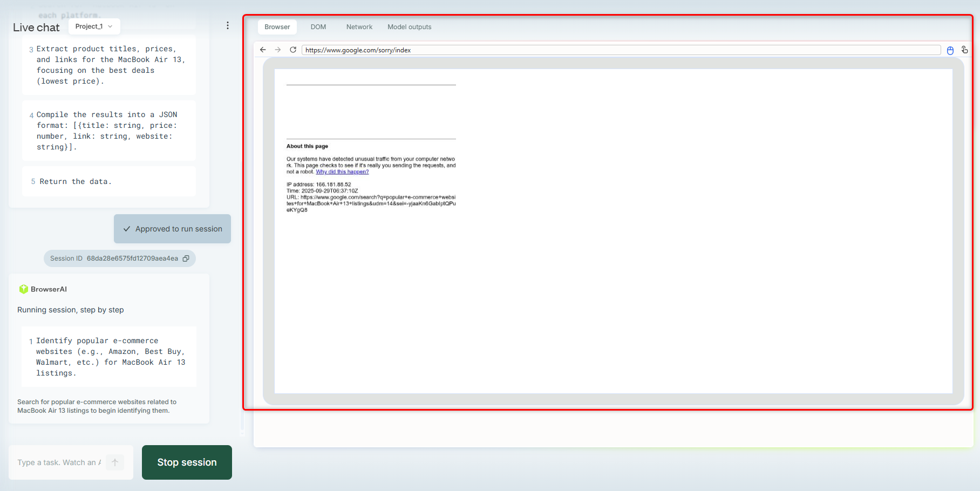Viewport: 980px width, 491px height.
Task: Open the Model outputs tab
Action: click(x=410, y=27)
